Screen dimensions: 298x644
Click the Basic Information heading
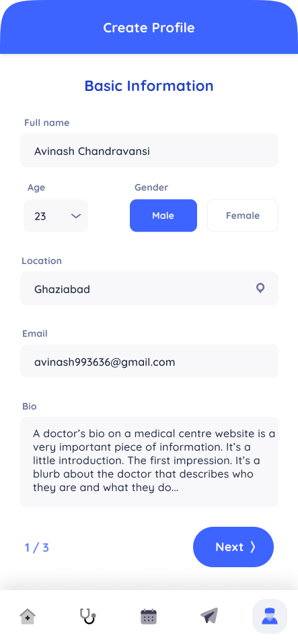coord(149,86)
